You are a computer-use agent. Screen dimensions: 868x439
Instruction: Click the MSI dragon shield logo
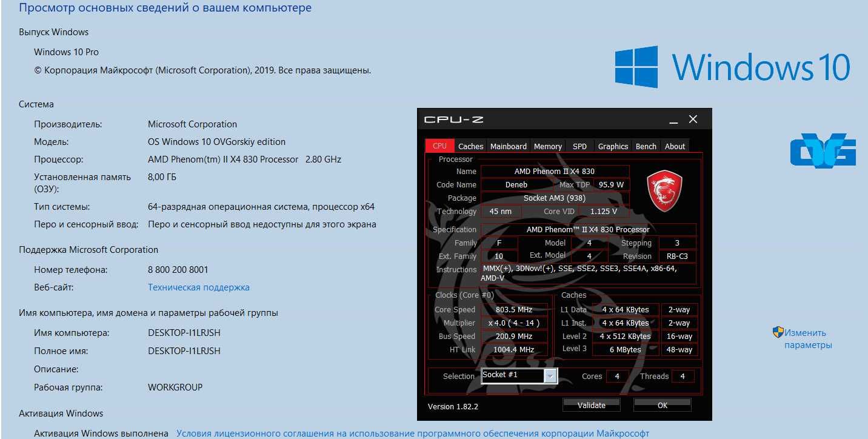click(x=665, y=190)
